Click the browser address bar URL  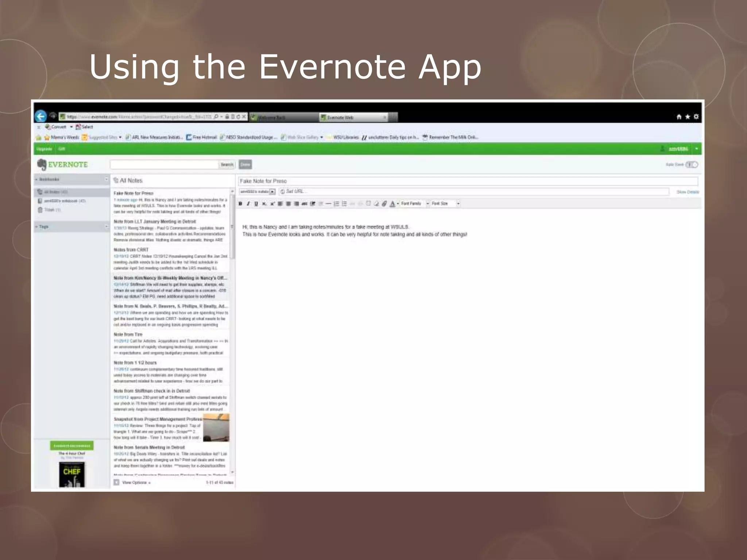pos(139,117)
